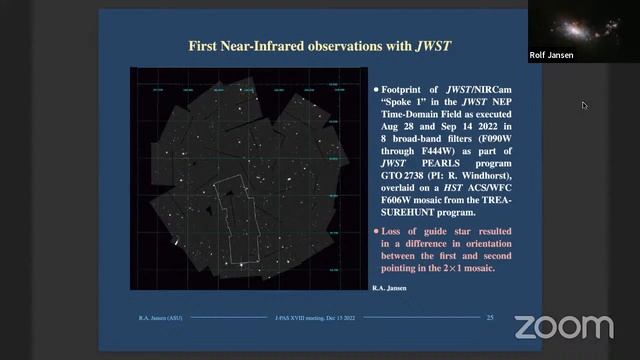Click the NIRCam footprint mosaic image

click(x=249, y=179)
